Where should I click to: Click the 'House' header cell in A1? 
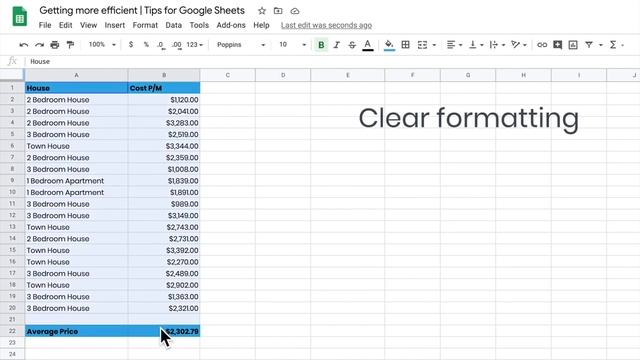(76, 88)
